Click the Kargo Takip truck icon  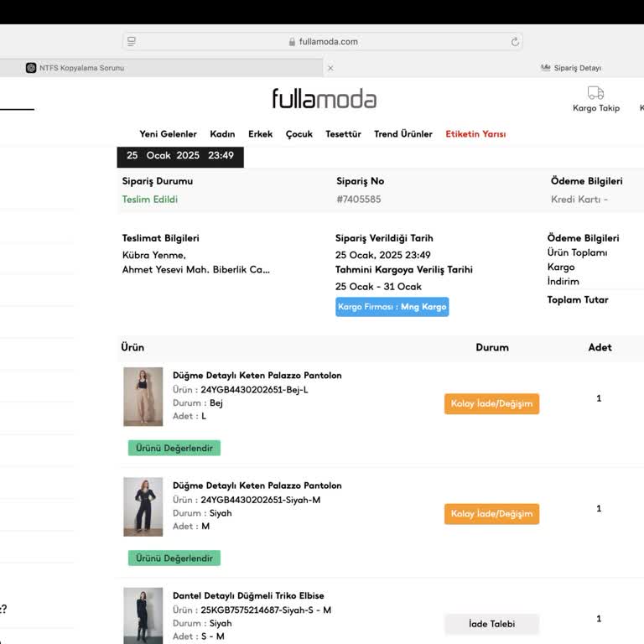coord(595,93)
